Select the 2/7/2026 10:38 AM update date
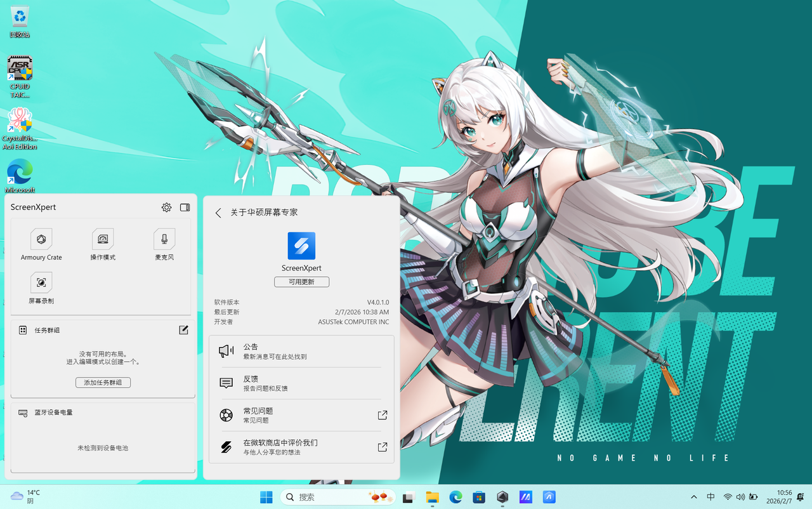The width and height of the screenshot is (812, 509). tap(362, 312)
